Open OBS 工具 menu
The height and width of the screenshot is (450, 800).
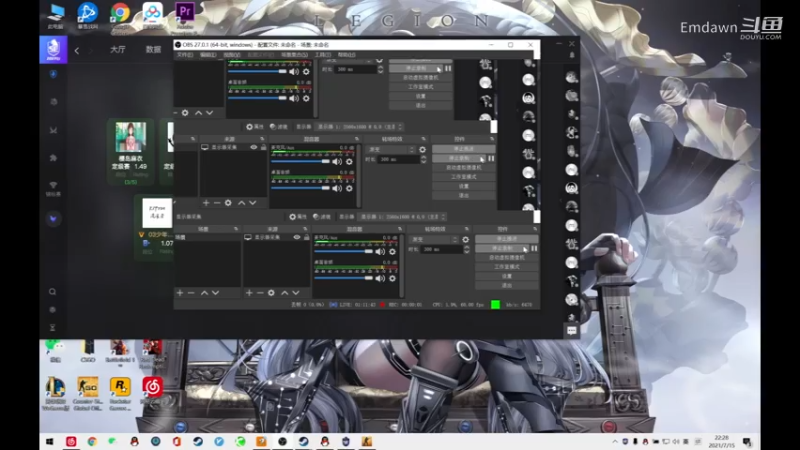(322, 55)
